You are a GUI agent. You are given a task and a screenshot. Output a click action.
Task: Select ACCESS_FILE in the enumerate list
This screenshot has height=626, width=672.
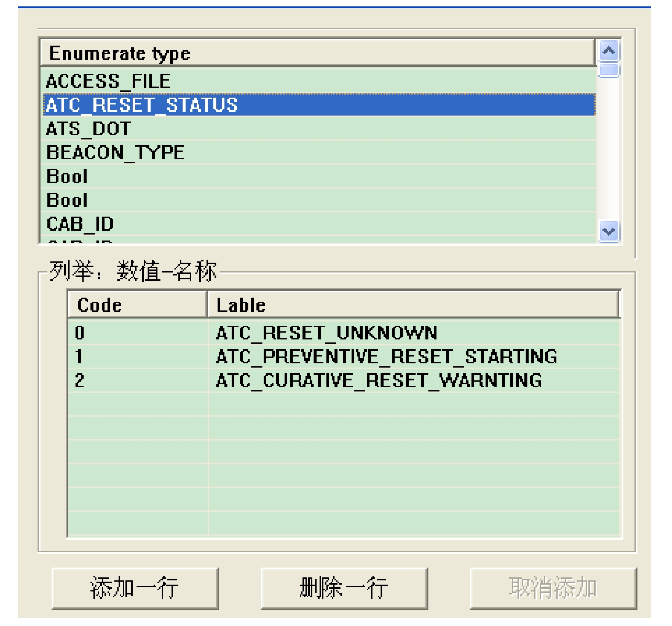[x=108, y=81]
